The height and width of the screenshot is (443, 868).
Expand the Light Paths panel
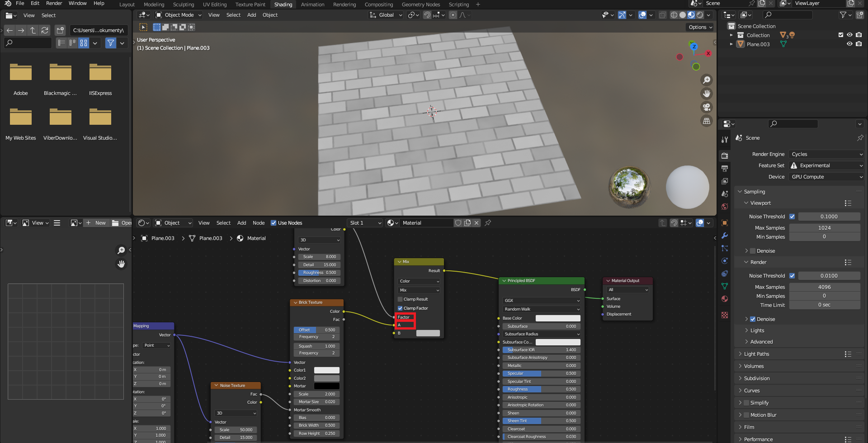coord(756,354)
